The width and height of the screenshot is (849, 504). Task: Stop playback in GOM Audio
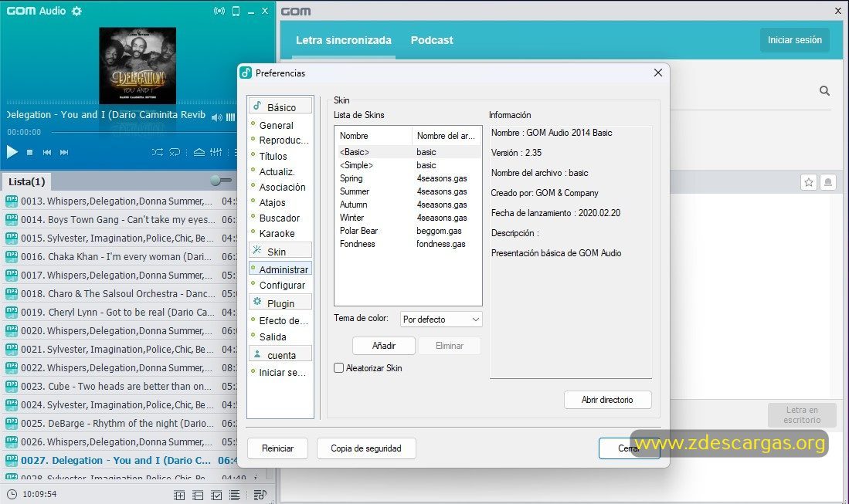[30, 153]
